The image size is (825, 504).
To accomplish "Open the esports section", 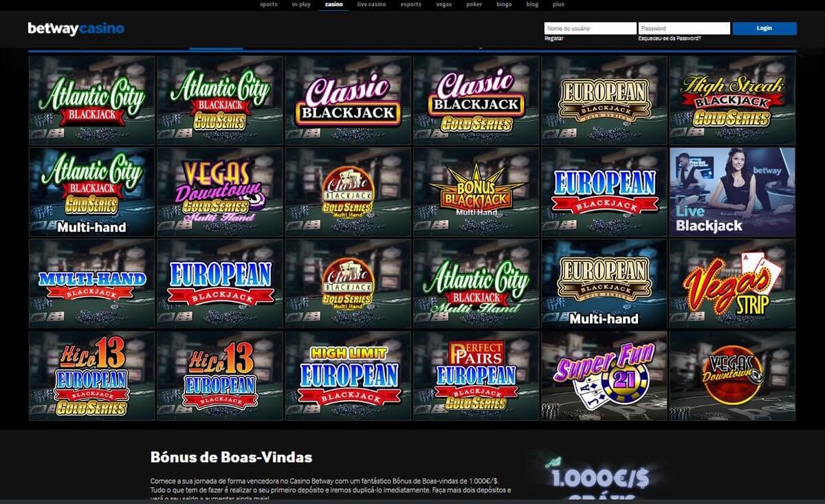I will click(411, 4).
